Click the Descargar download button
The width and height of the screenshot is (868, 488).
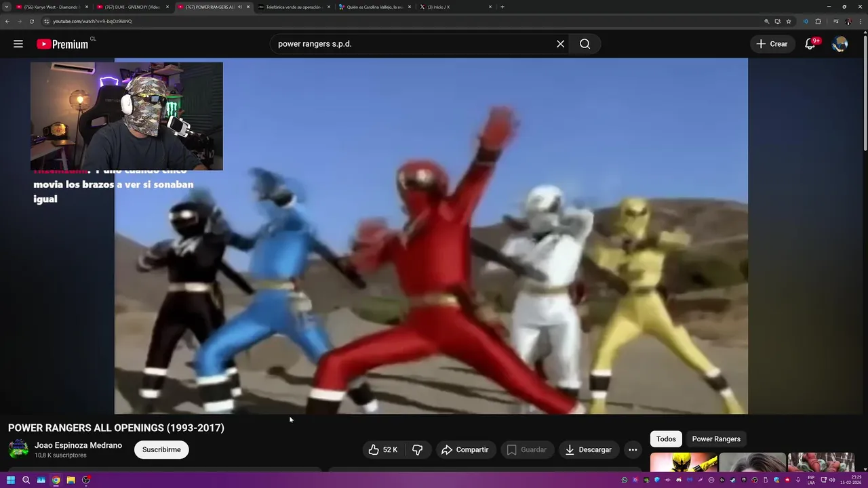[589, 449]
